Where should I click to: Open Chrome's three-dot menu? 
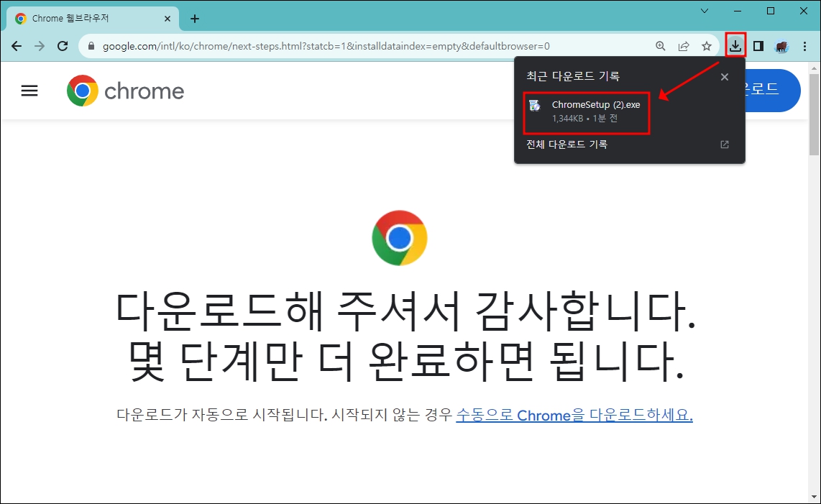[x=804, y=46]
